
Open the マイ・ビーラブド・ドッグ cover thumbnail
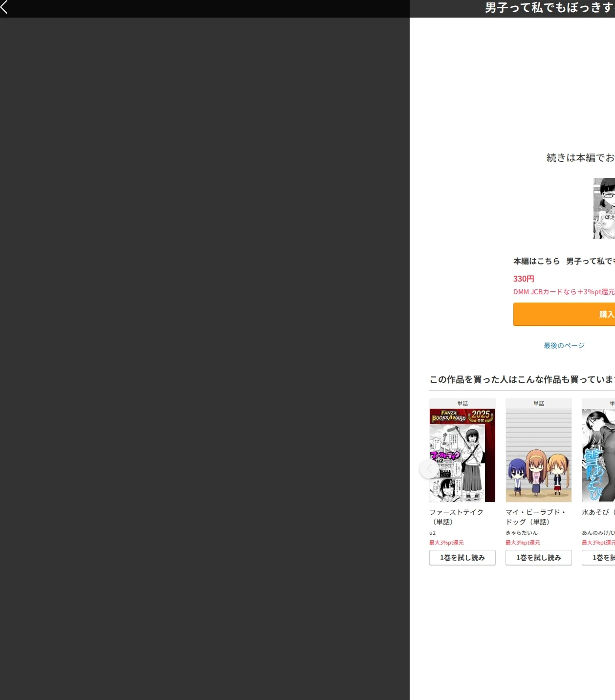[x=539, y=455]
